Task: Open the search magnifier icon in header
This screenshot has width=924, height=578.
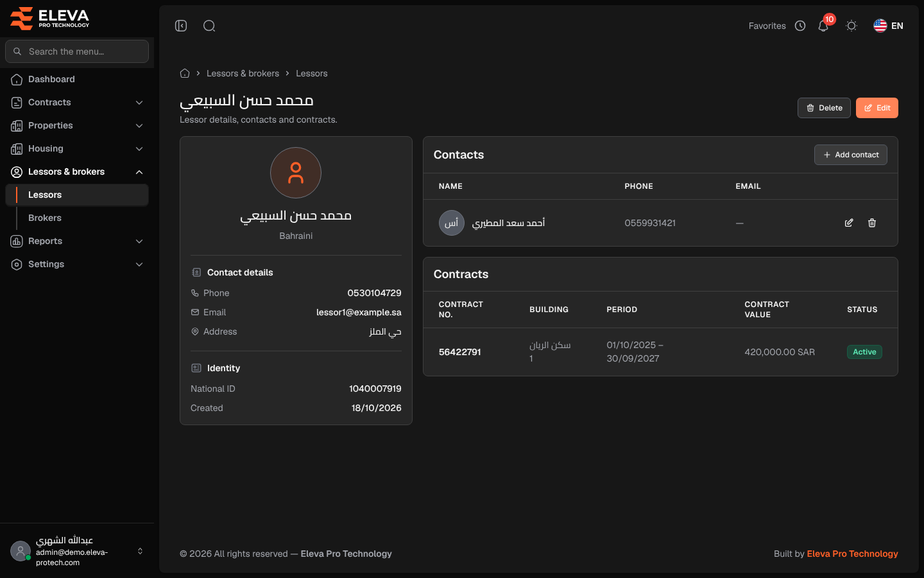Action: (209, 26)
